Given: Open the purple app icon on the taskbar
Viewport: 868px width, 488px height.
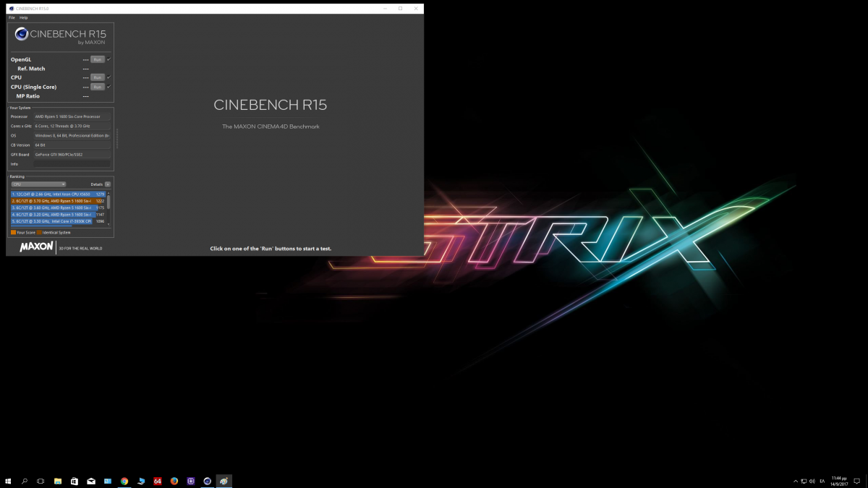Looking at the screenshot, I should click(191, 481).
